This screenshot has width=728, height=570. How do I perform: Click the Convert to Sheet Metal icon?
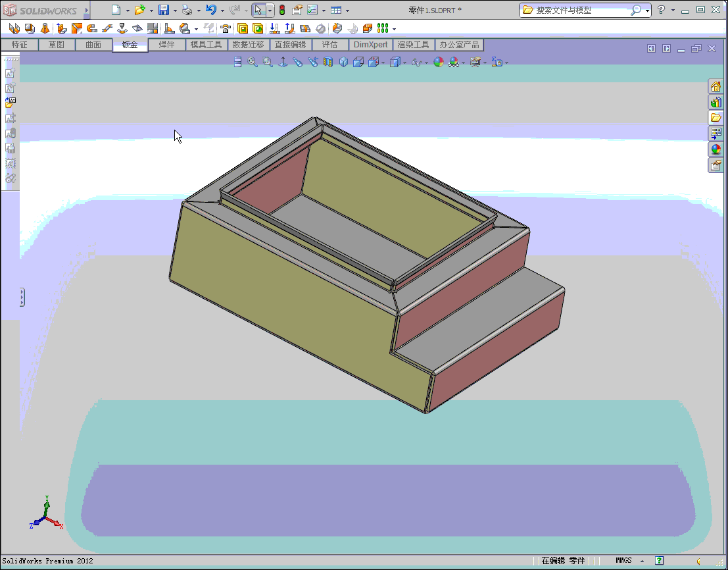[x=30, y=29]
